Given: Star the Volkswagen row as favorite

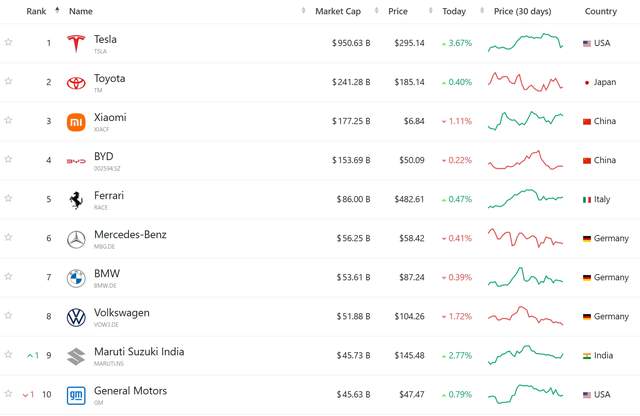Looking at the screenshot, I should [8, 315].
